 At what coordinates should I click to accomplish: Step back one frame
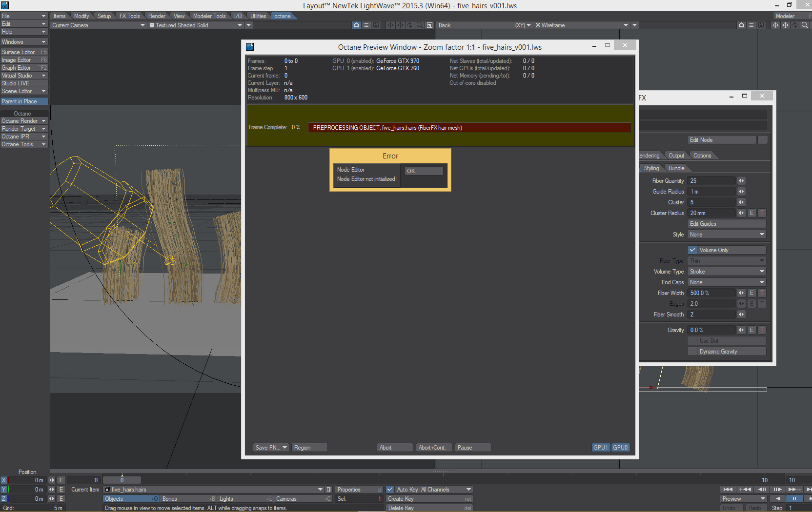(x=761, y=490)
